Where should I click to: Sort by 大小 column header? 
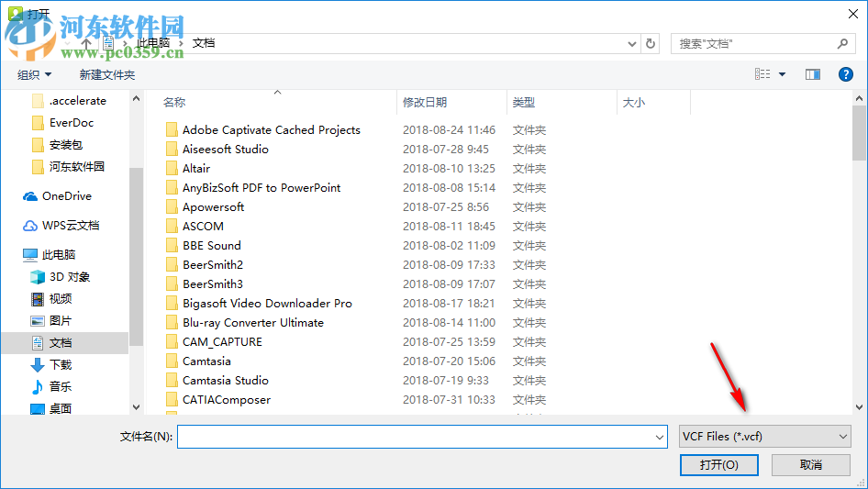point(634,103)
